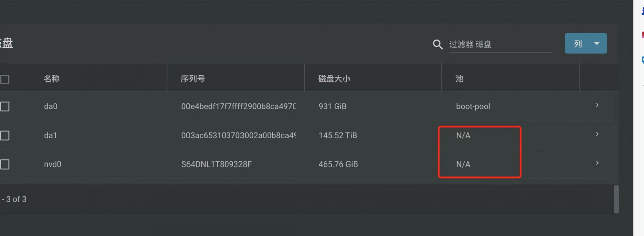Check the box for disk da0
The height and width of the screenshot is (236, 644).
click(x=5, y=107)
